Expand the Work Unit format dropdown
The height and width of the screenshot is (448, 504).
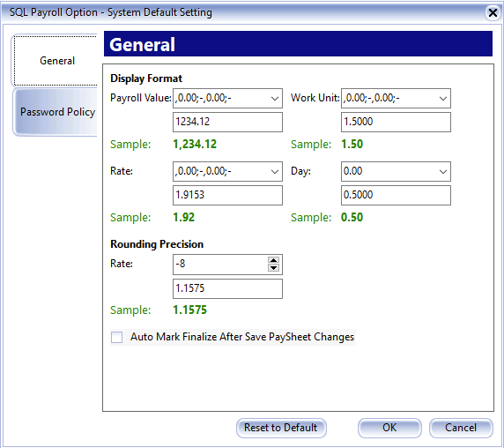(x=443, y=99)
